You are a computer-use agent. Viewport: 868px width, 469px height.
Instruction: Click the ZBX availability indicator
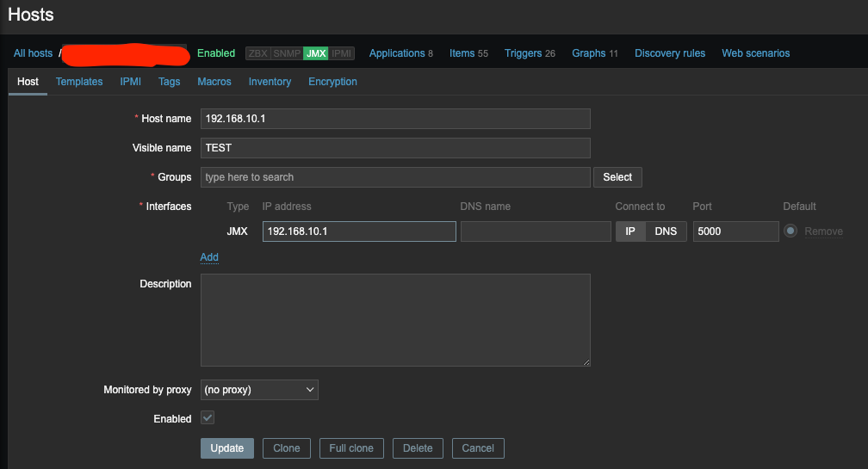[258, 53]
